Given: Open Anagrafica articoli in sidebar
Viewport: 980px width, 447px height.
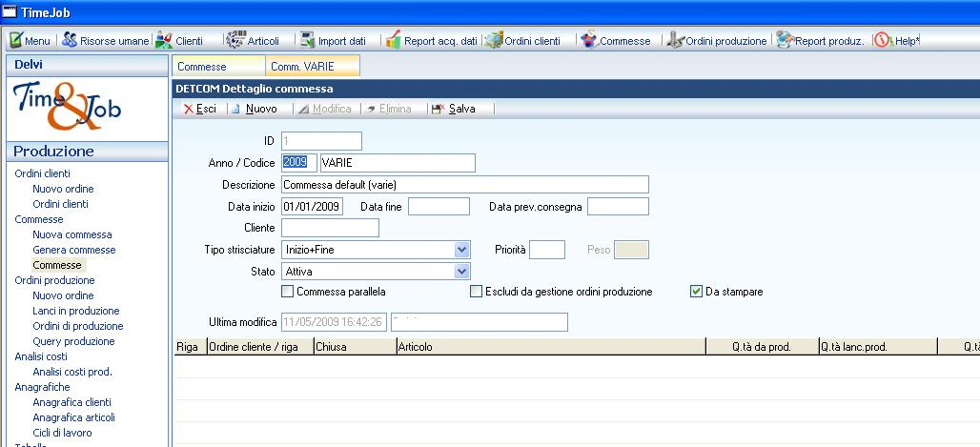Looking at the screenshot, I should (x=73, y=417).
